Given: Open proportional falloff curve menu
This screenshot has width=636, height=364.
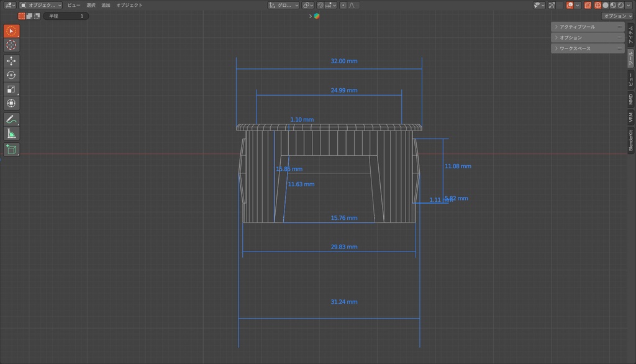Looking at the screenshot, I should [x=353, y=5].
